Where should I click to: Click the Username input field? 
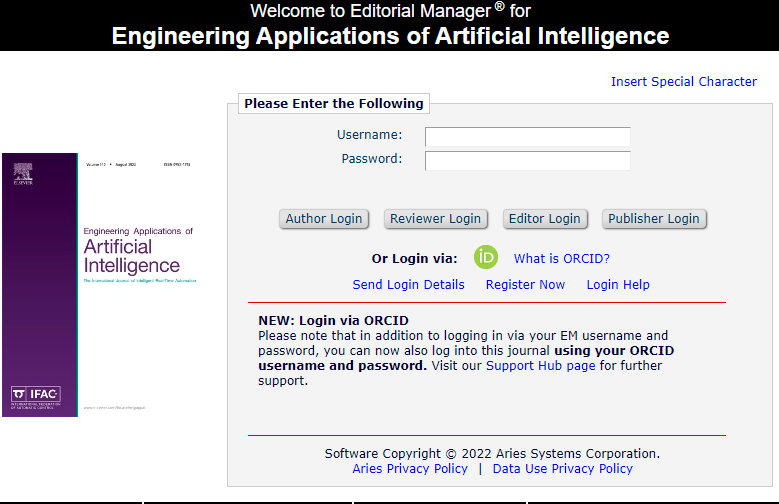[x=527, y=136]
